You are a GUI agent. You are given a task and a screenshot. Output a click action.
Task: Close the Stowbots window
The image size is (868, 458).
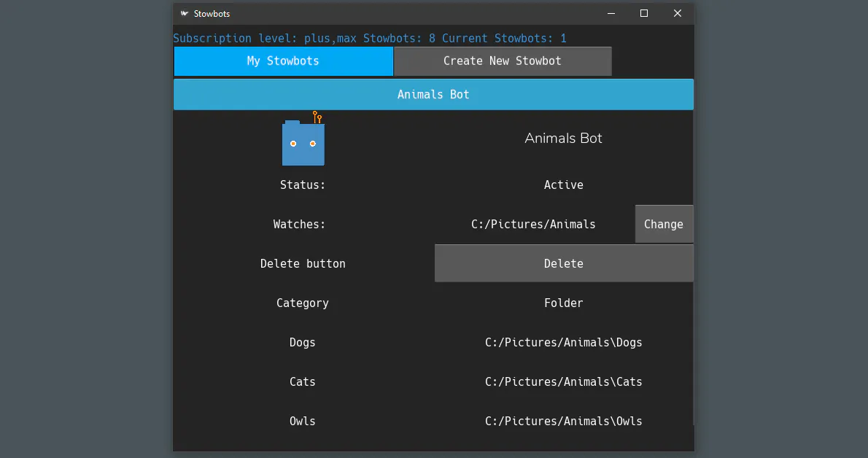coord(677,13)
